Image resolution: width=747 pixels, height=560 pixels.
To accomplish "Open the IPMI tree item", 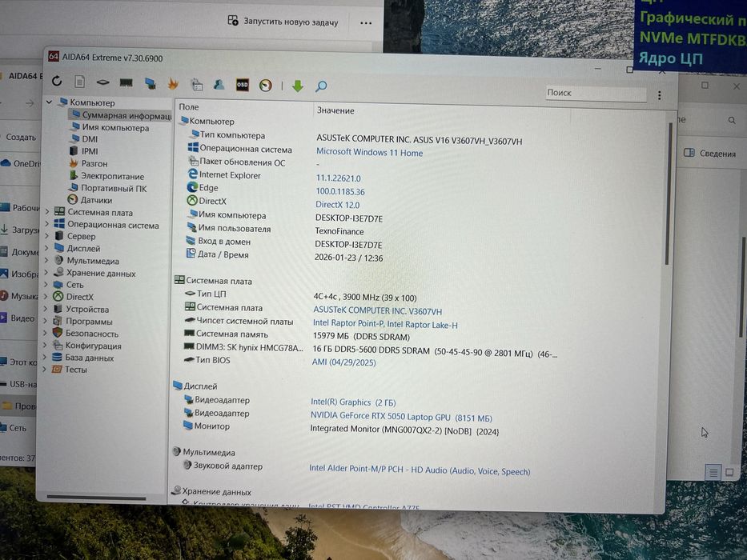I will tap(84, 151).
